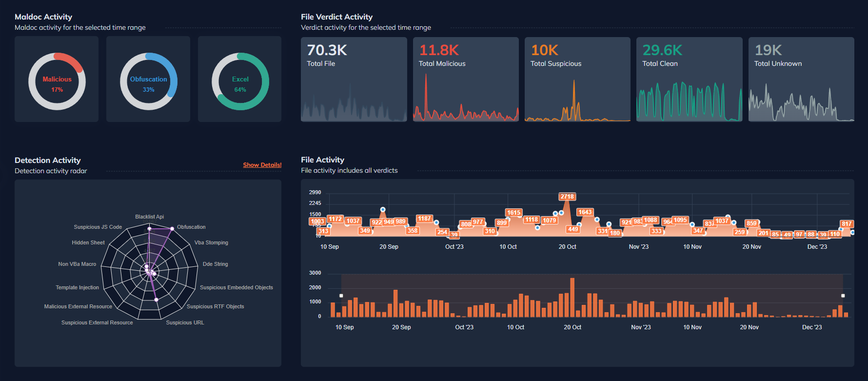The height and width of the screenshot is (381, 868).
Task: Click the 1643 data point label
Action: (x=585, y=212)
